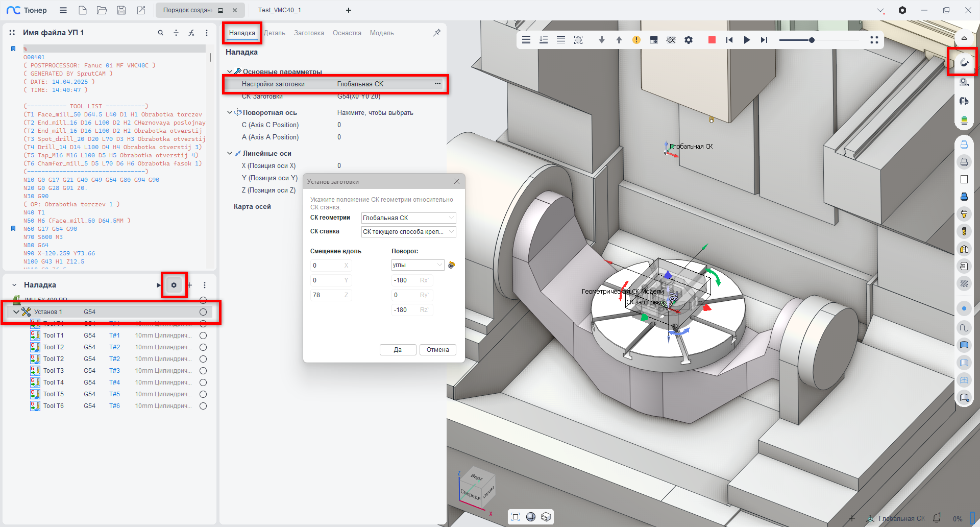Open the folder icon in top toolbar

click(x=102, y=10)
